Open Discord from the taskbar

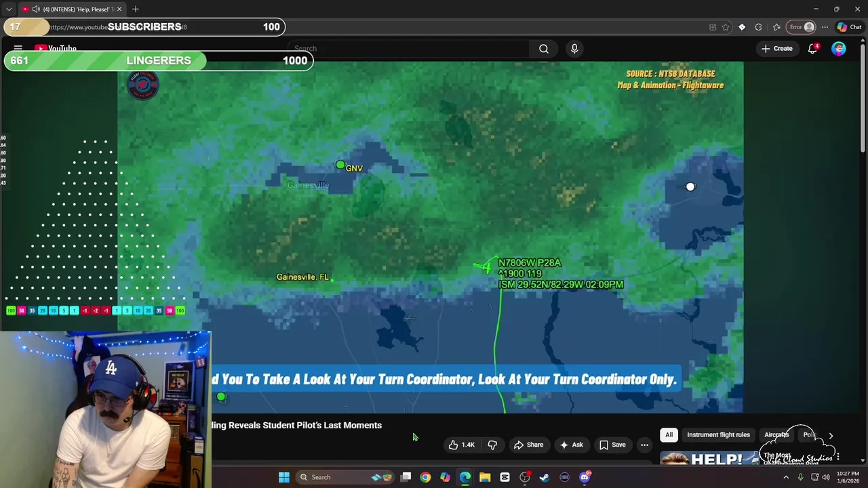pyautogui.click(x=585, y=477)
